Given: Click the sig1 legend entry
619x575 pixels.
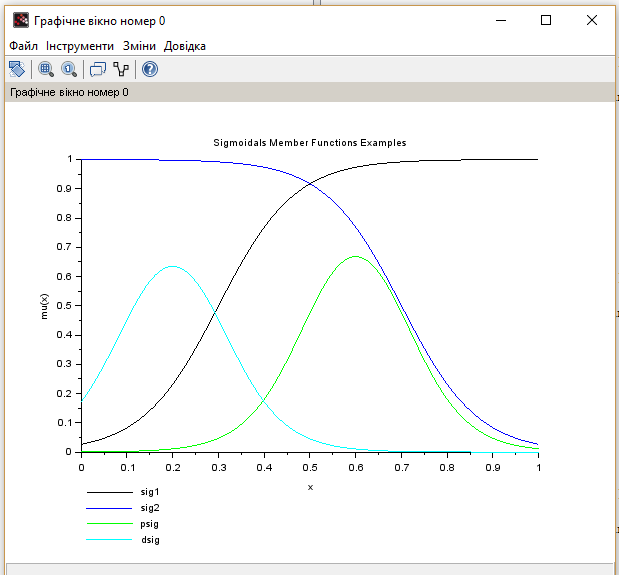Looking at the screenshot, I should 150,492.
